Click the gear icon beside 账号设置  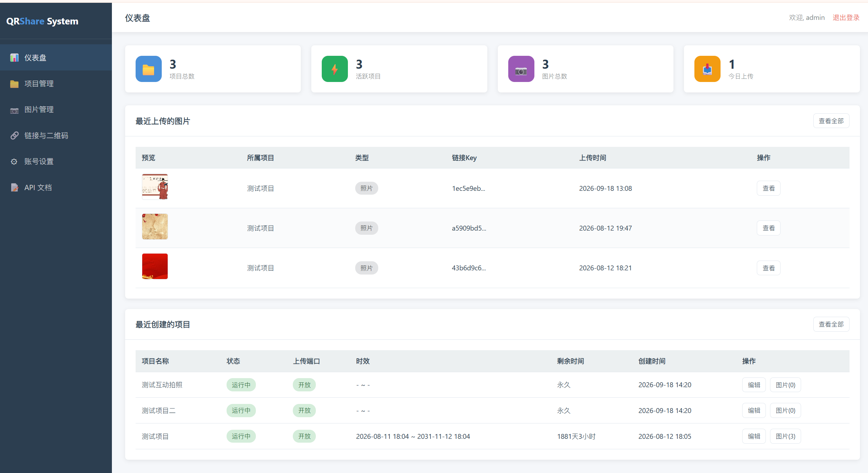click(14, 162)
